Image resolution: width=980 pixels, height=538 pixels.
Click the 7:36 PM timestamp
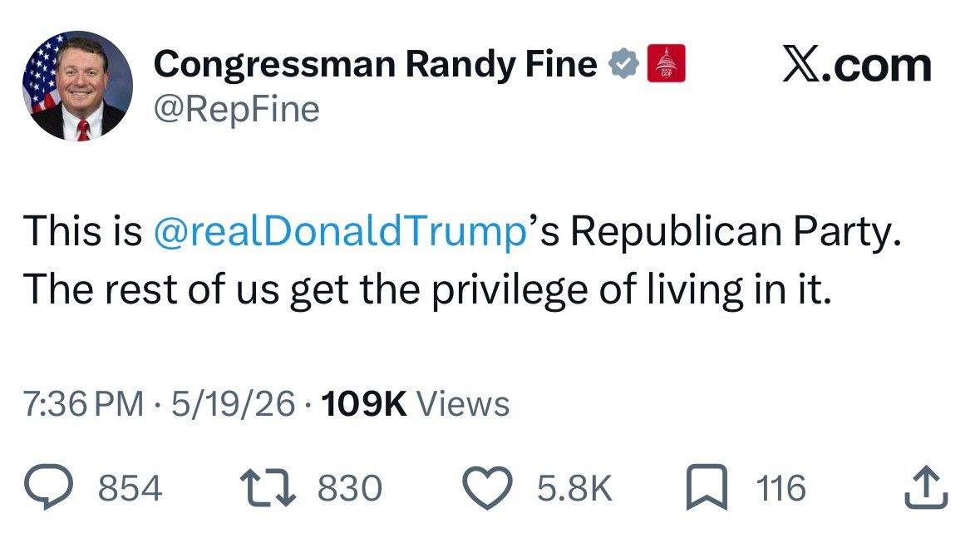83,403
